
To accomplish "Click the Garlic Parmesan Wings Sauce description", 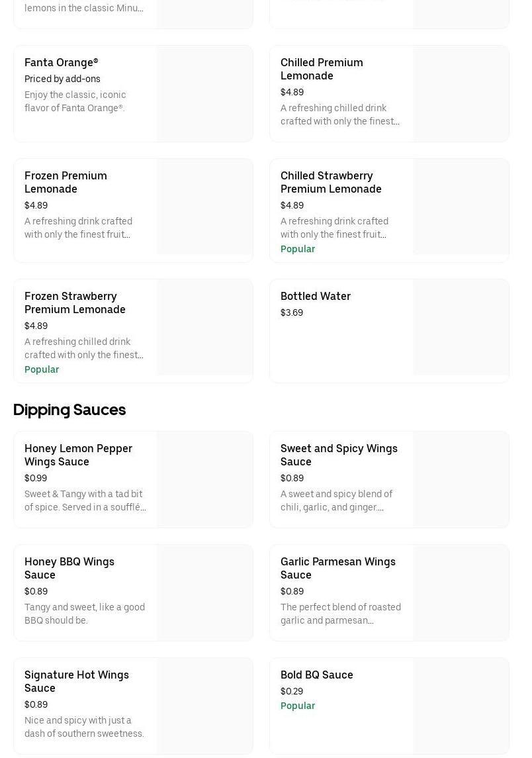I will [341, 614].
